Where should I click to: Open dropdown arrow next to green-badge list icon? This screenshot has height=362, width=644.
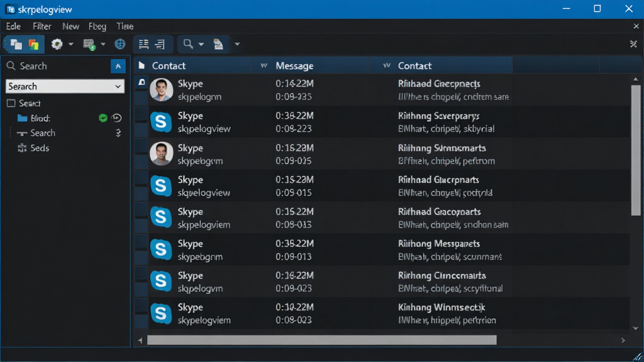(103, 44)
